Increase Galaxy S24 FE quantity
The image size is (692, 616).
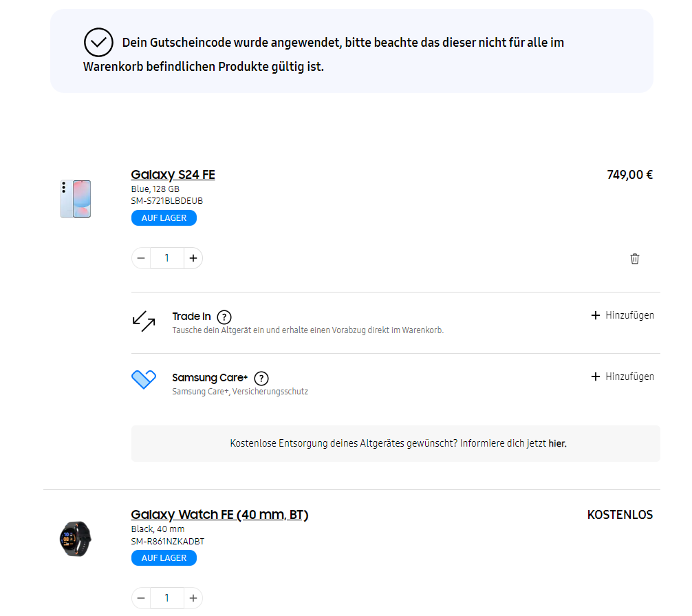tap(193, 258)
